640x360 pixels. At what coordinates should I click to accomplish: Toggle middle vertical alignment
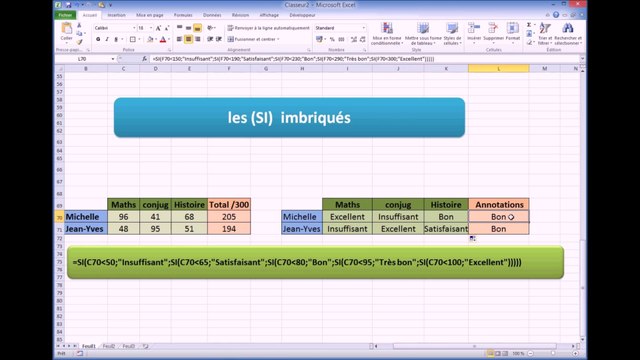188,28
